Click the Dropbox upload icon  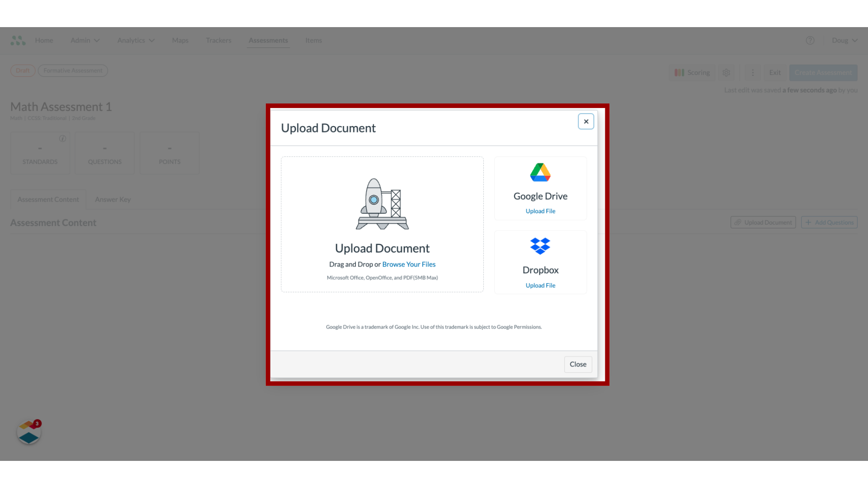click(540, 246)
